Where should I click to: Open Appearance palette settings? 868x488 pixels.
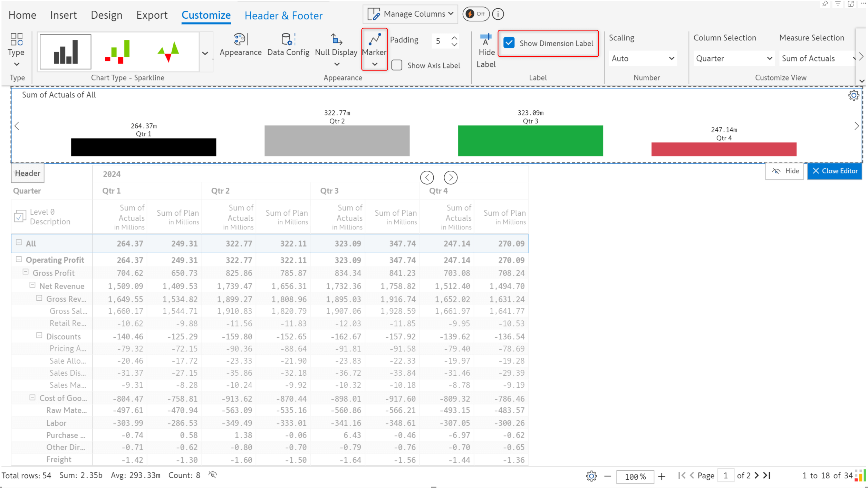tap(240, 45)
